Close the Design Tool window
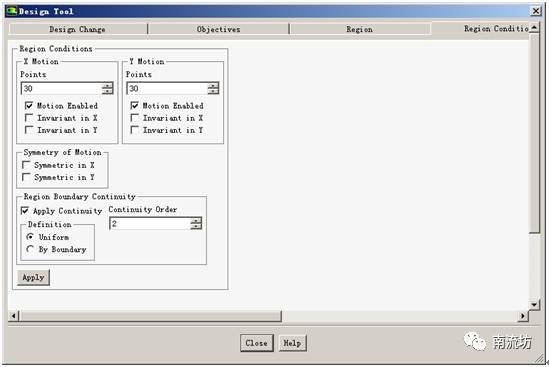Image resolution: width=549 pixels, height=367 pixels. [x=536, y=11]
